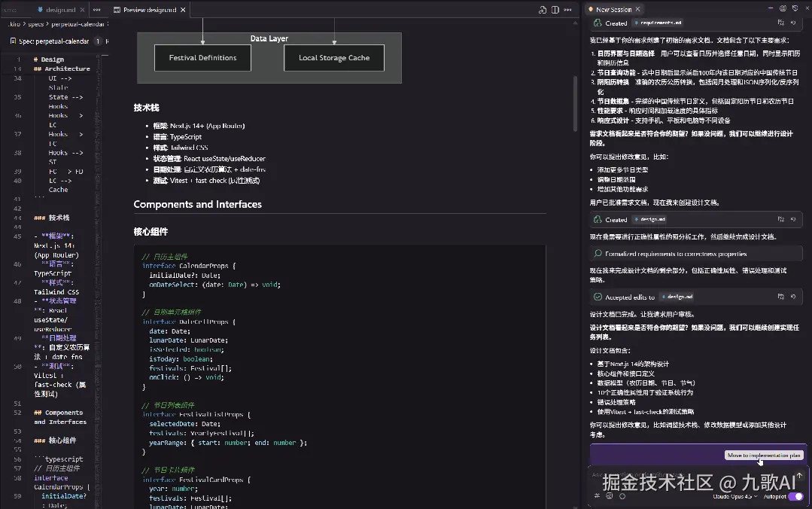Click the Components and Interfaces heading
Screen dimensions: 812x509
click(x=197, y=204)
